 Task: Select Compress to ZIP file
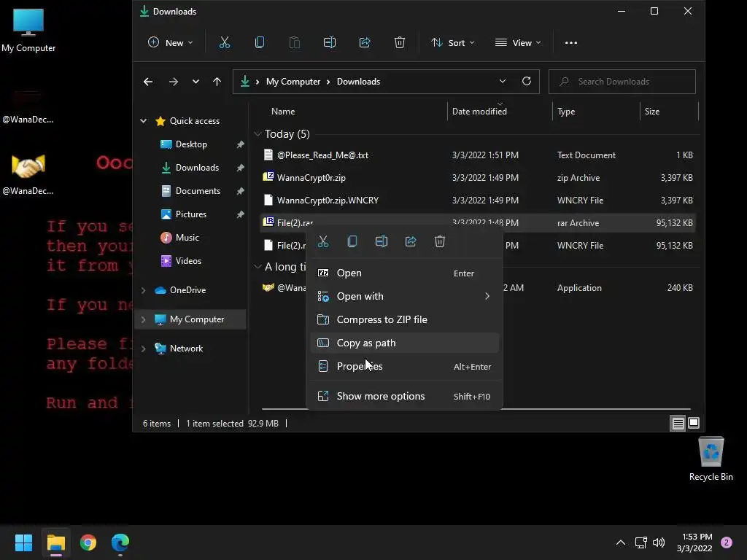tap(404, 319)
